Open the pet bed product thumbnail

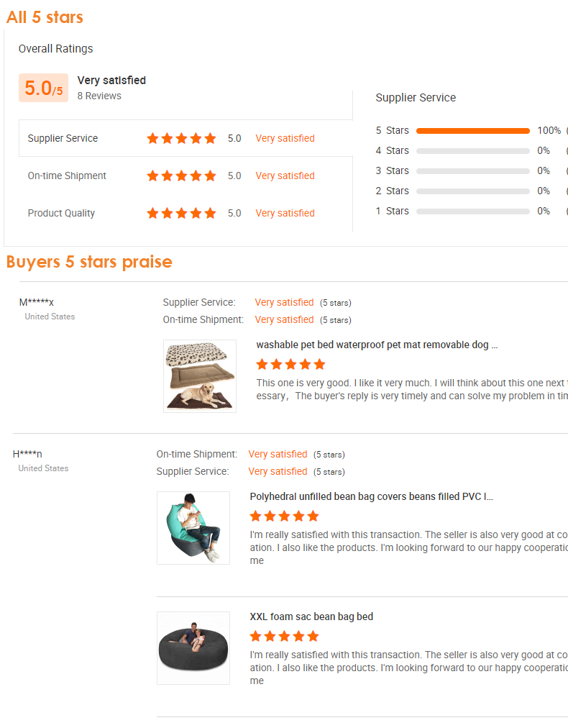tap(200, 376)
